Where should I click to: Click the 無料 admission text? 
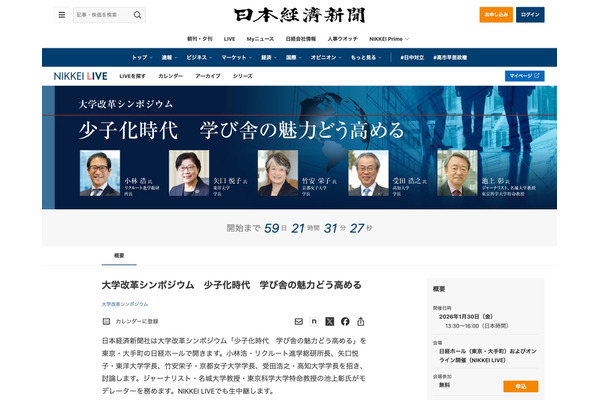444,385
